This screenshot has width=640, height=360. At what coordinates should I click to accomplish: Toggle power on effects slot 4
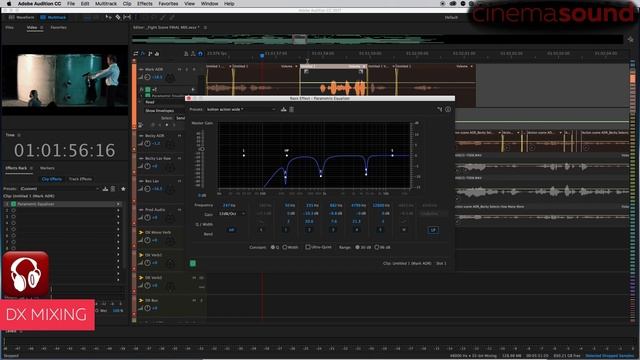pos(13,223)
